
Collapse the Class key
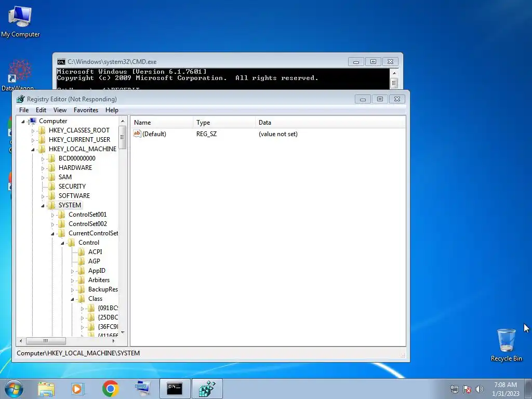click(x=72, y=299)
